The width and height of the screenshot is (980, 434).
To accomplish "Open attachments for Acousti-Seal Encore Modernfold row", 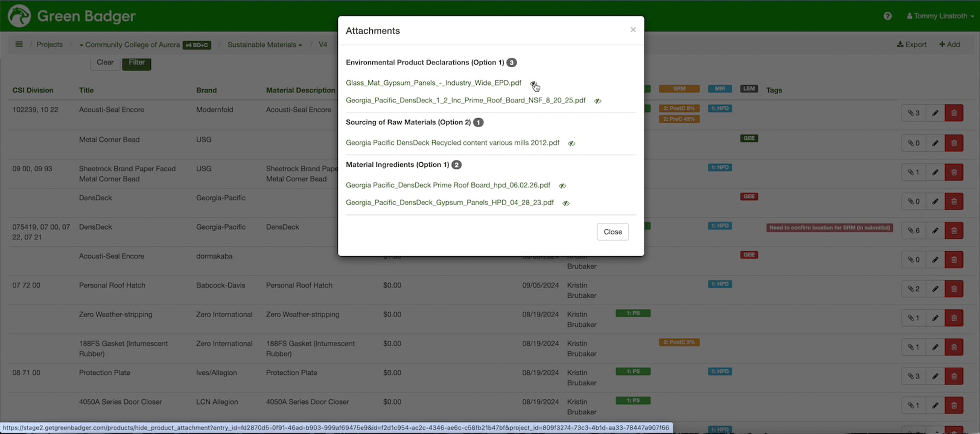I will coord(914,113).
